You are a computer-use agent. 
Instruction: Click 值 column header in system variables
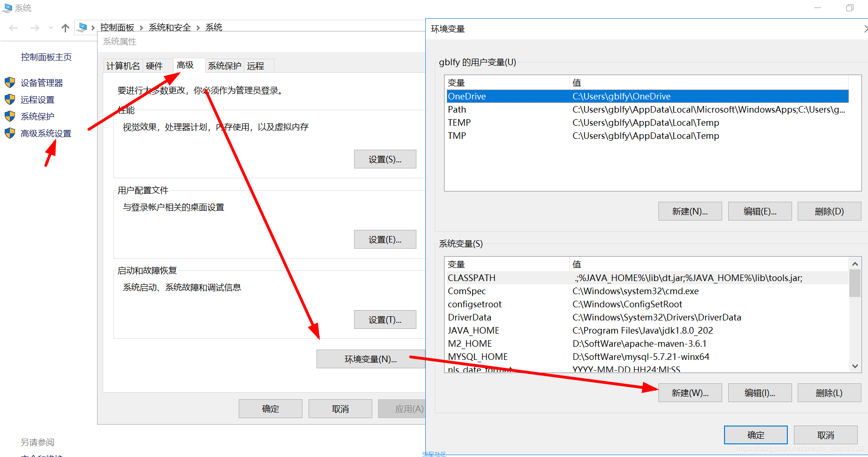[x=709, y=265]
